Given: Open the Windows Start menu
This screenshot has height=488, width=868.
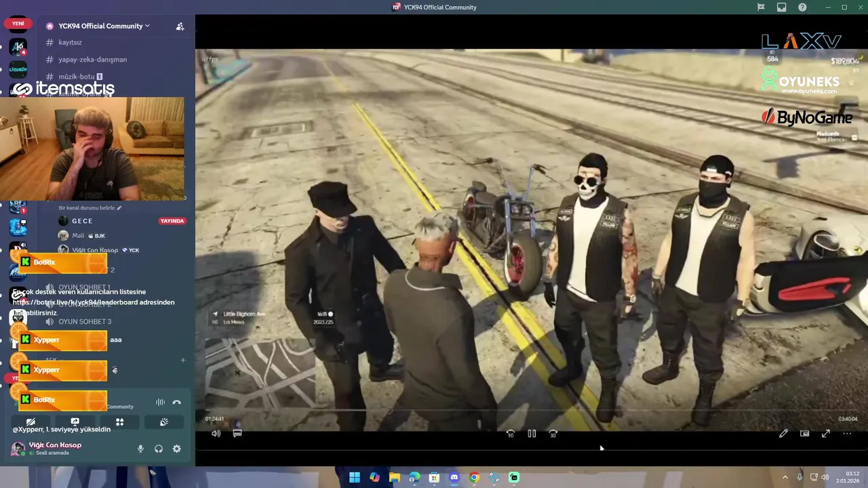Looking at the screenshot, I should (x=355, y=478).
